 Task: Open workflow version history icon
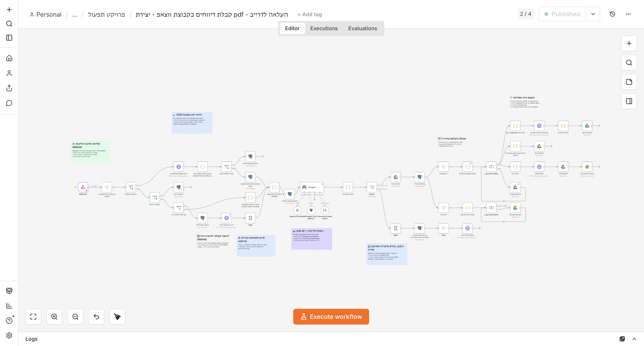point(612,14)
